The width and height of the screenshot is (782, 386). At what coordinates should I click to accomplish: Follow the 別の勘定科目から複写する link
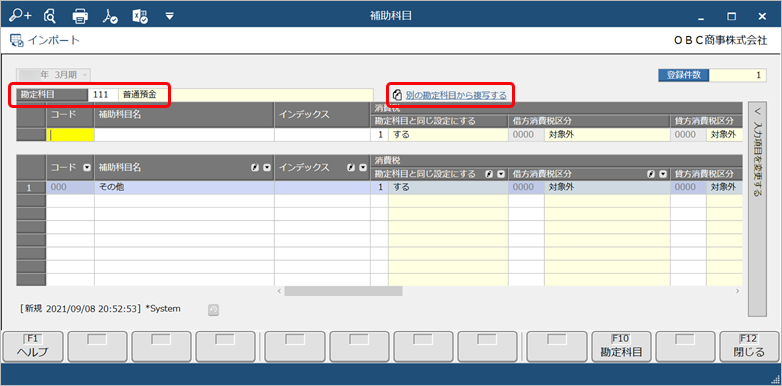click(x=456, y=95)
